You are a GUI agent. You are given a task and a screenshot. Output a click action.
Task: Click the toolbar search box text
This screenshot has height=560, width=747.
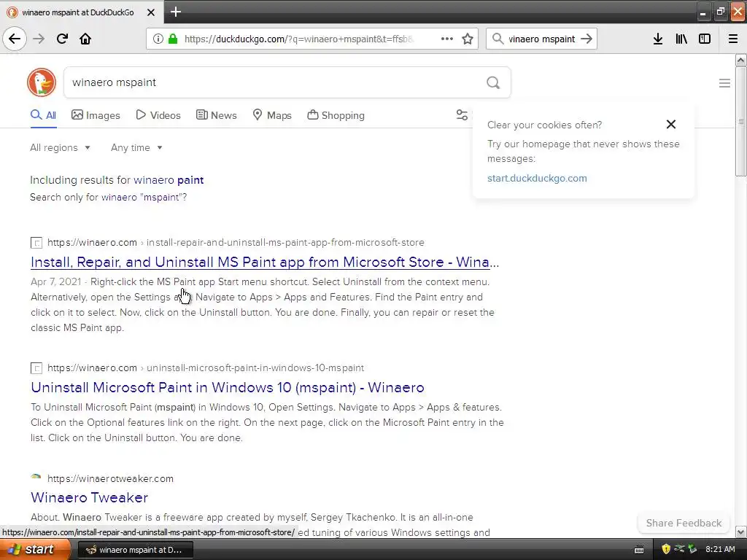tap(542, 39)
